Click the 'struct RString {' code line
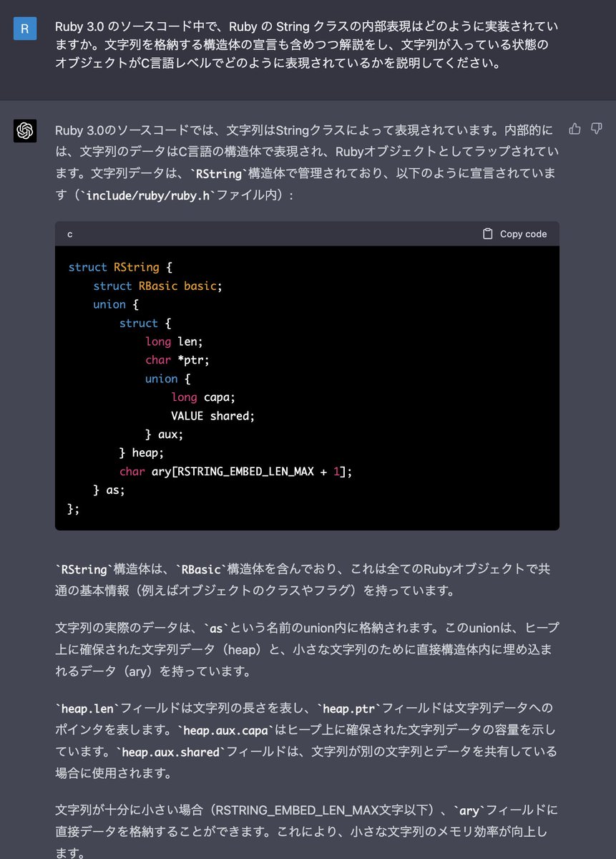 coord(120,267)
